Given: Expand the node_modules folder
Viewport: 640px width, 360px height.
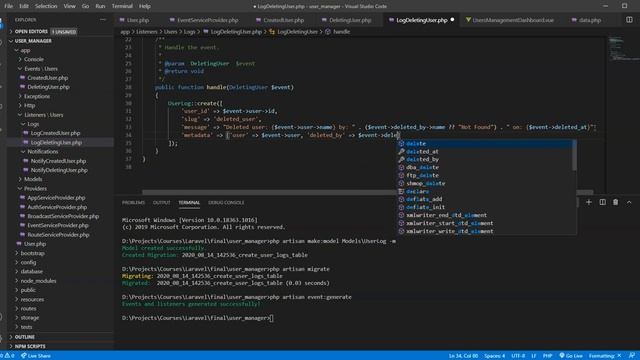Looking at the screenshot, I should click(x=38, y=281).
